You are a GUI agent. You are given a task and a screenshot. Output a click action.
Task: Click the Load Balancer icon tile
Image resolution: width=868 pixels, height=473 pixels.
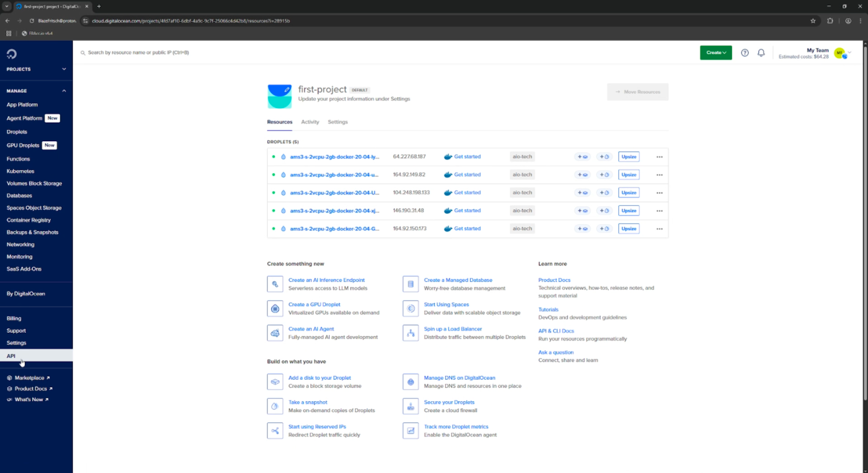pos(411,333)
